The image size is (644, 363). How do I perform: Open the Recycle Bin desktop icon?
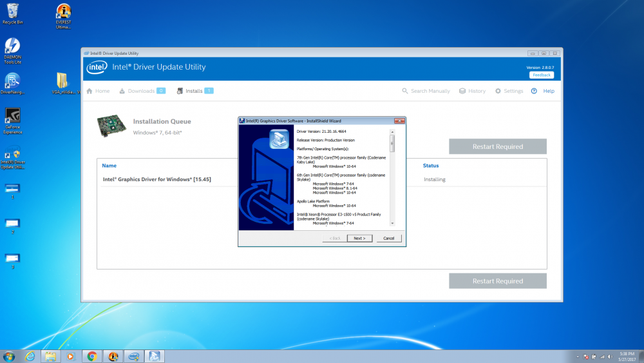click(x=13, y=14)
